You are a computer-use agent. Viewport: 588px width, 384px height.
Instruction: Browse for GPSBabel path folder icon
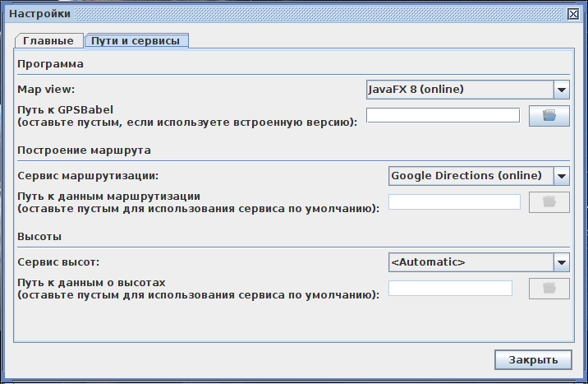[x=549, y=116]
